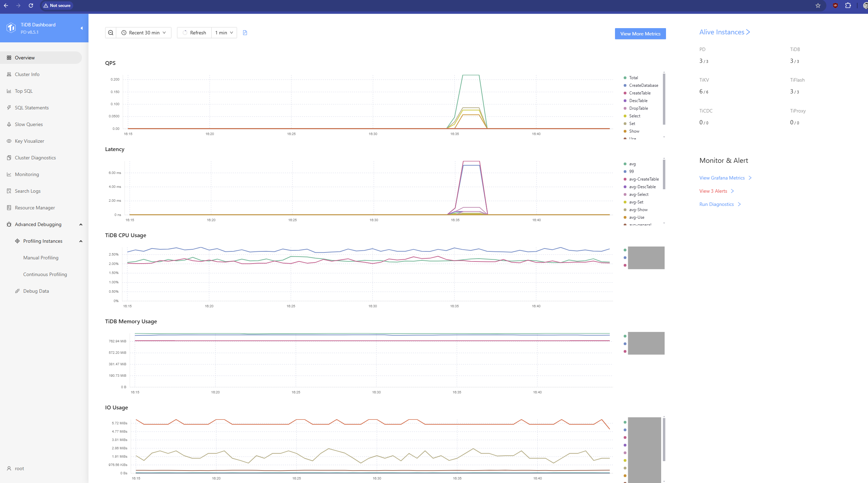This screenshot has width=868, height=483.
Task: Click the TiDB Dashboard logo icon
Action: click(11, 28)
